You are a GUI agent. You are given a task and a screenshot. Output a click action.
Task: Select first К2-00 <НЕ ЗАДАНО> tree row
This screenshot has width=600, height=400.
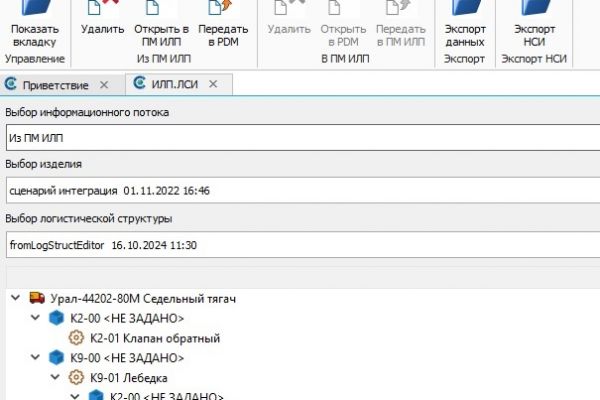127,318
